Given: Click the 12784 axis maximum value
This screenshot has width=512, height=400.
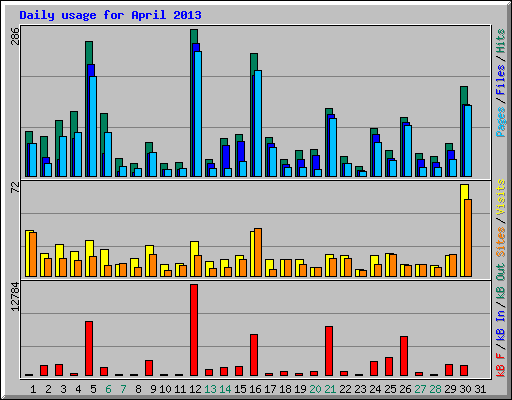Looking at the screenshot, I should [x=15, y=297].
